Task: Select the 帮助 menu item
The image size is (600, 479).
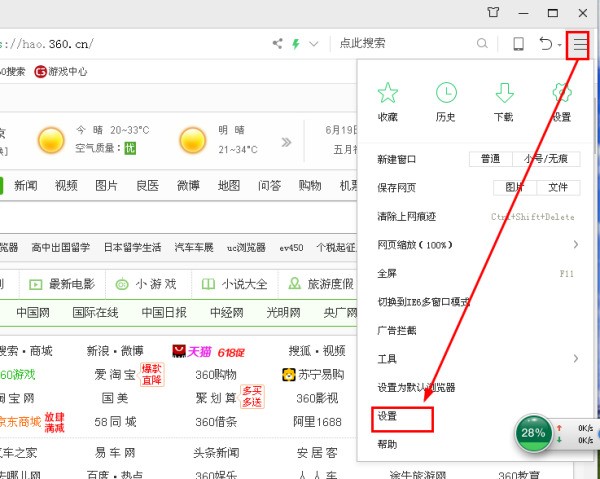Action: pyautogui.click(x=387, y=444)
